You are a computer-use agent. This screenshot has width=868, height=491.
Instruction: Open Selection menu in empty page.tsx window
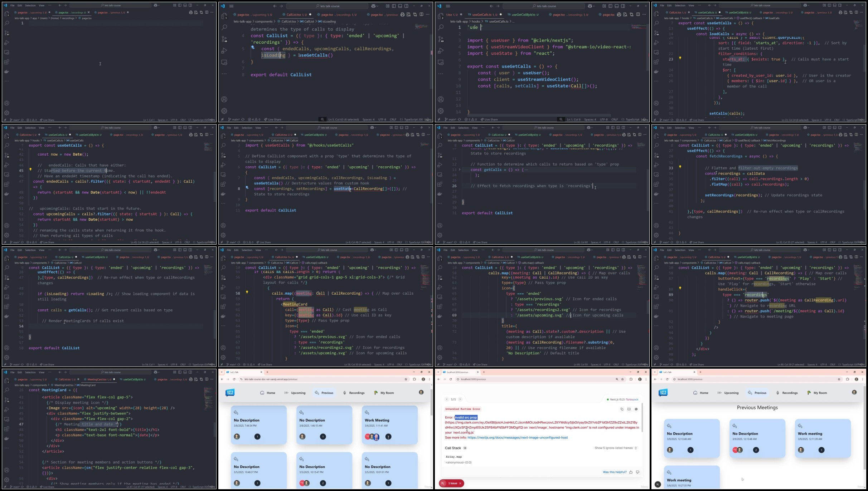30,5
